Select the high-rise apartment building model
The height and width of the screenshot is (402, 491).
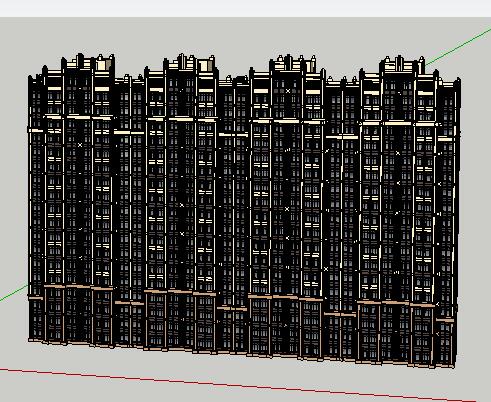245,210
